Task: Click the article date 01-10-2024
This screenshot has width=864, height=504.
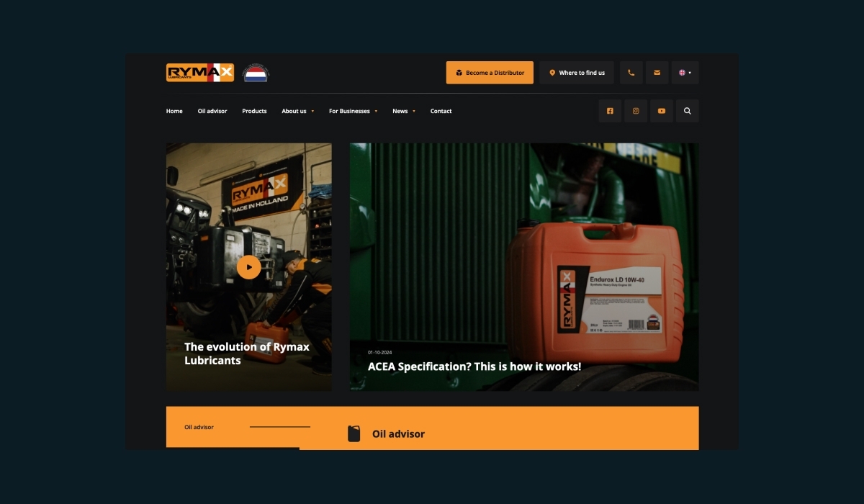Action: pos(379,352)
